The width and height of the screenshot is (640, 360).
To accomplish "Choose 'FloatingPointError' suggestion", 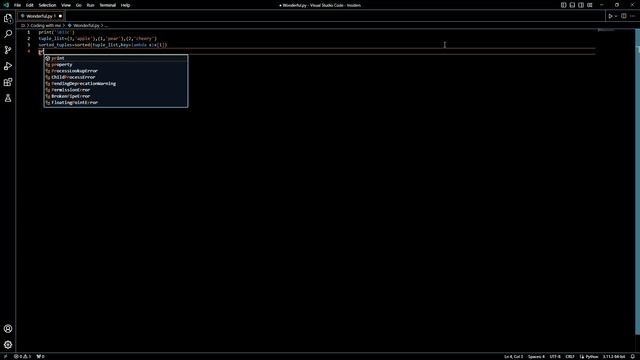I will [x=116, y=102].
